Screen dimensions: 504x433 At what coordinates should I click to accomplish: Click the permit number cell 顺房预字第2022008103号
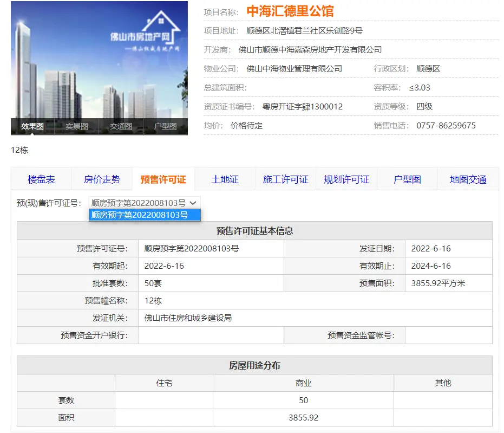pos(192,248)
